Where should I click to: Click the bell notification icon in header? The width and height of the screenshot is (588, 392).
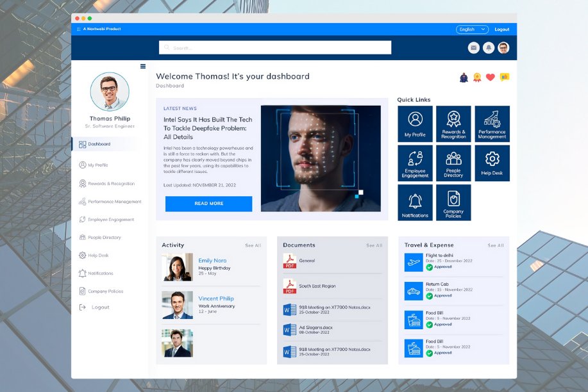pos(489,47)
